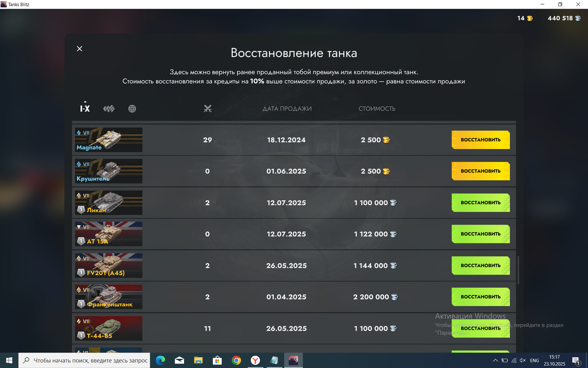588x368 pixels.
Task: Click Tanks Blitz taskbar icon
Action: (293, 361)
